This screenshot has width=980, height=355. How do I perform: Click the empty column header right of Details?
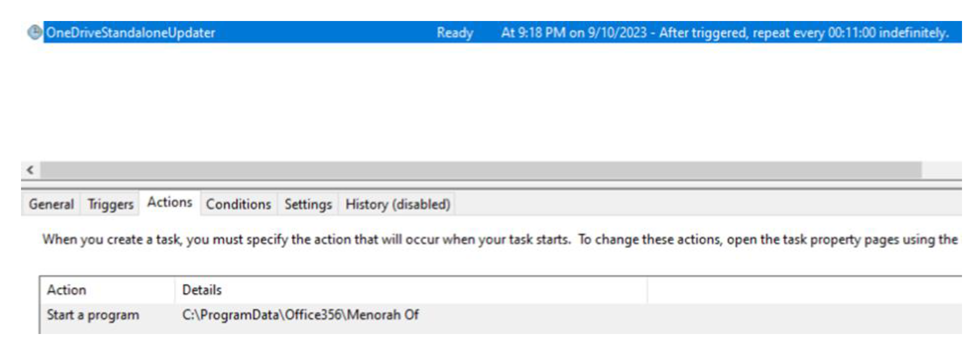click(x=800, y=290)
